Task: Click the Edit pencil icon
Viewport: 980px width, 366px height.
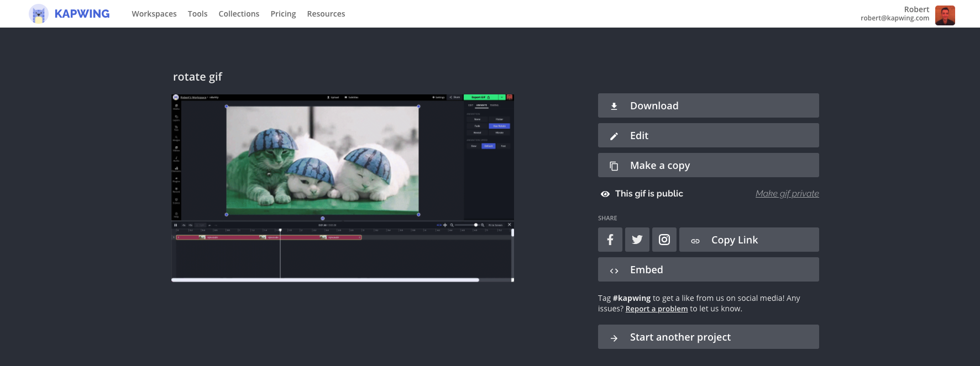Action: (614, 136)
